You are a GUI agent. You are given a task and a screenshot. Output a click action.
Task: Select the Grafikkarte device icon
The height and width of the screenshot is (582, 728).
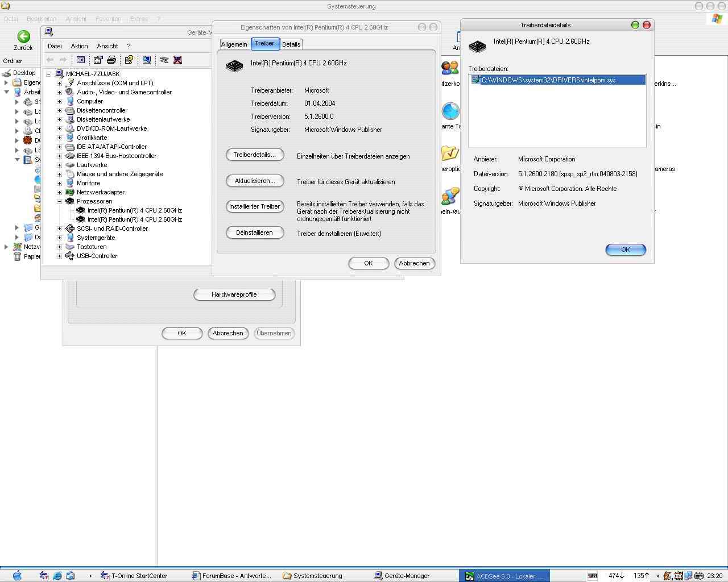point(70,138)
